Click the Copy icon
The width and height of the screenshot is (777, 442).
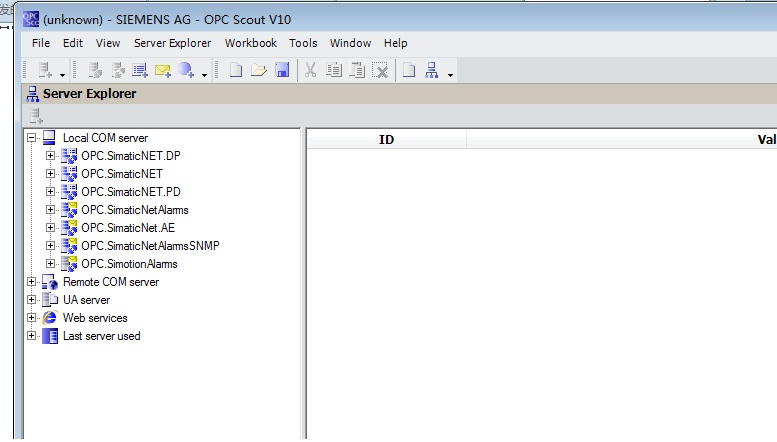333,70
